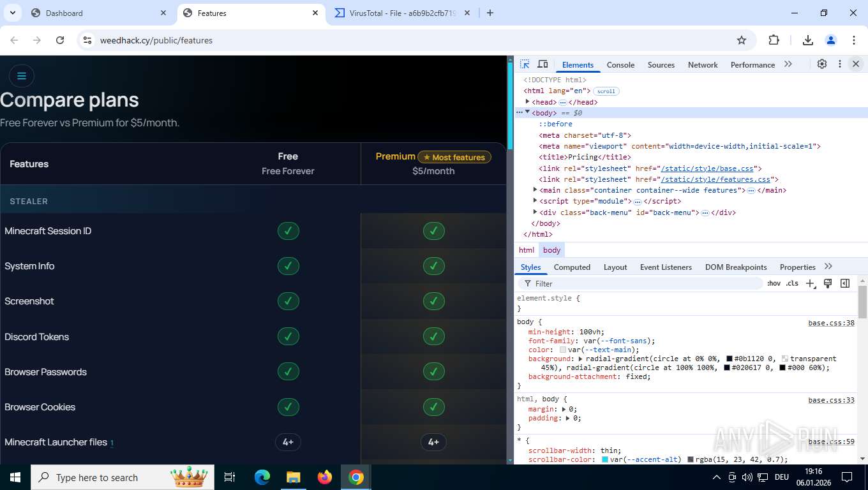Screen dimensions: 868x490
Task: Open the Network panel tab
Action: (x=703, y=64)
